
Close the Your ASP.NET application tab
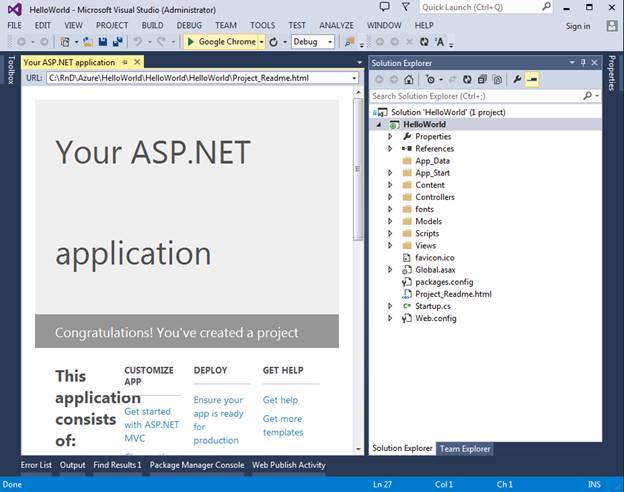coord(137,62)
